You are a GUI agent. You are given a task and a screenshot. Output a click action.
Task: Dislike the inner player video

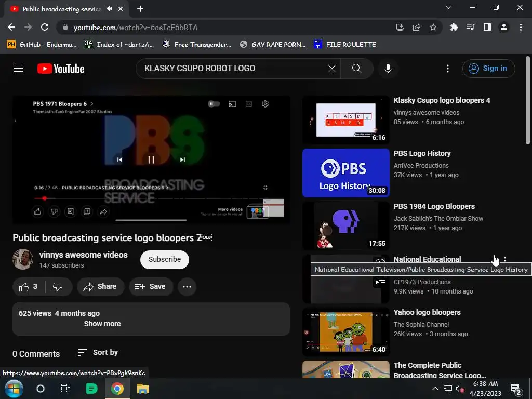[54, 212]
